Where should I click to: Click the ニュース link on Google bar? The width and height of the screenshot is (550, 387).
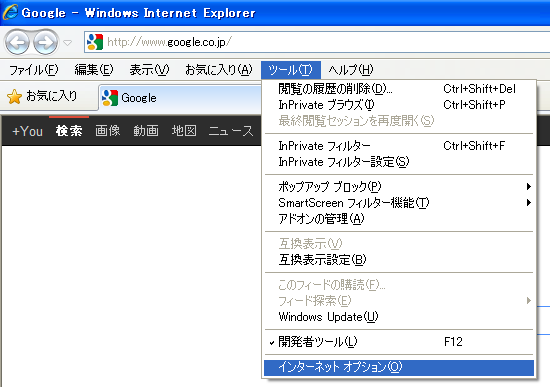tap(230, 131)
